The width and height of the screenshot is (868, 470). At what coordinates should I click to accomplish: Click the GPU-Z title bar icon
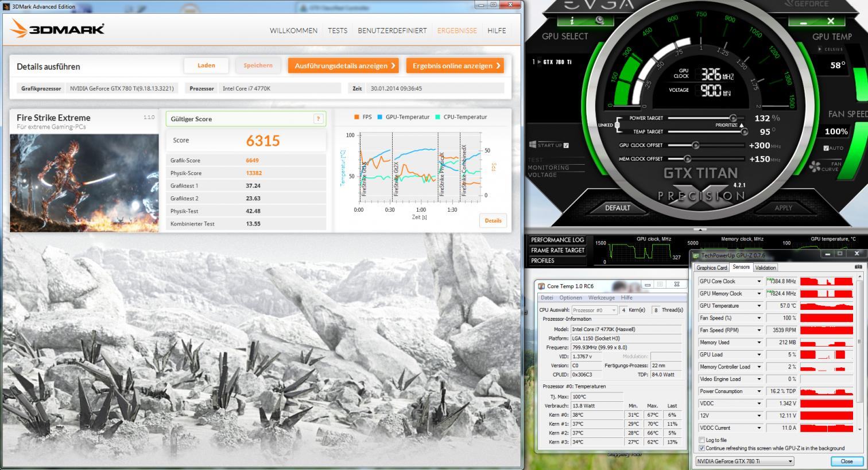[696, 255]
